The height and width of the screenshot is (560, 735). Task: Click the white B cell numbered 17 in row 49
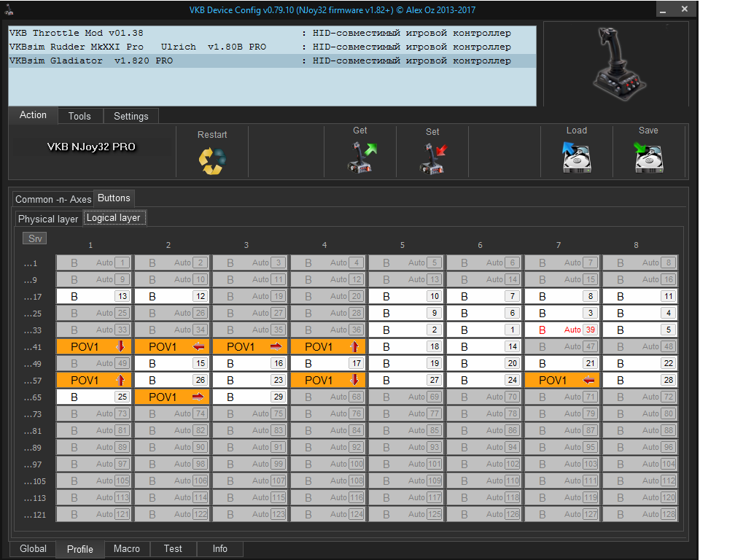coord(328,363)
